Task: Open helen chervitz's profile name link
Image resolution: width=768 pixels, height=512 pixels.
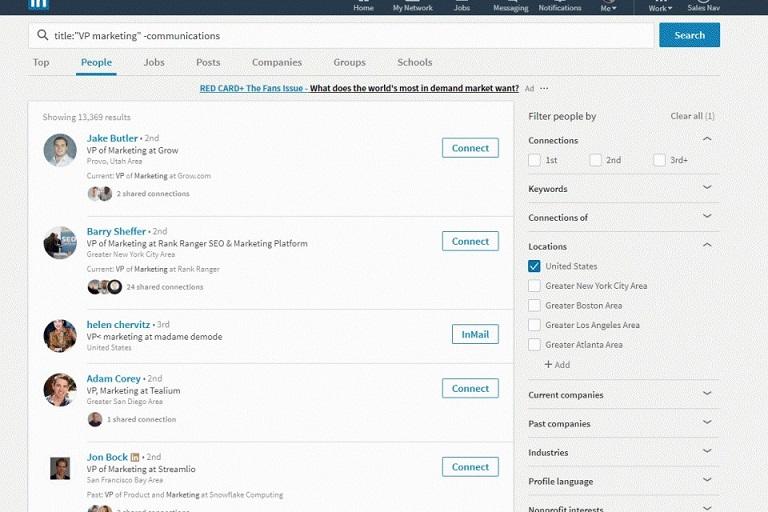Action: (118, 324)
